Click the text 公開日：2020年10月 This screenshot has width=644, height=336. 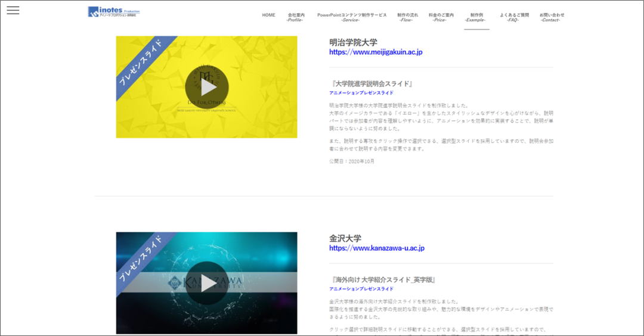pyautogui.click(x=352, y=161)
